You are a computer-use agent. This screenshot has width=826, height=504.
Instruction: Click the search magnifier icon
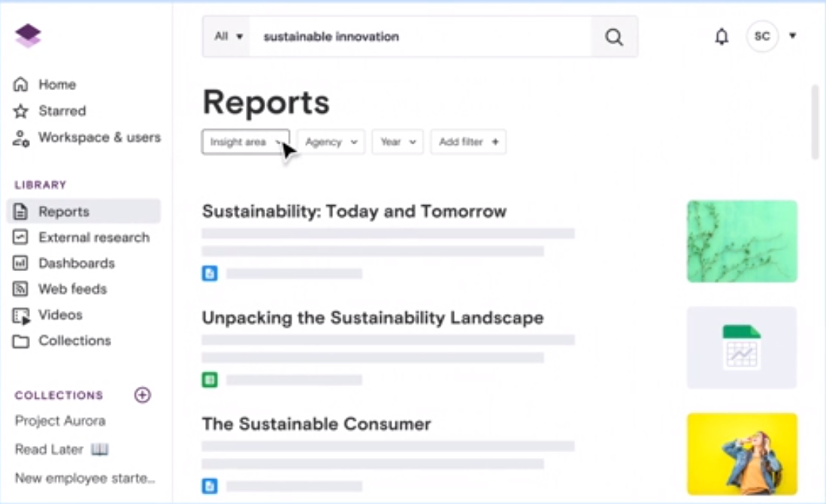coord(614,37)
